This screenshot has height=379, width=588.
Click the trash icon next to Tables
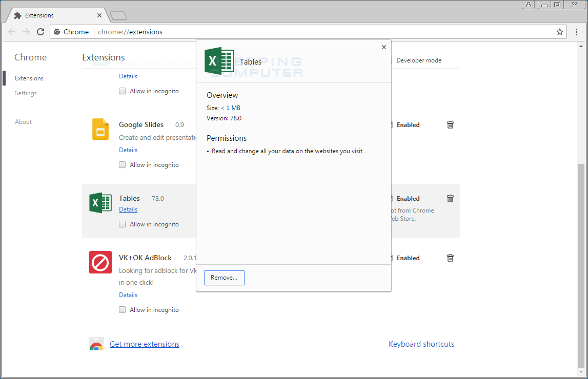click(450, 198)
